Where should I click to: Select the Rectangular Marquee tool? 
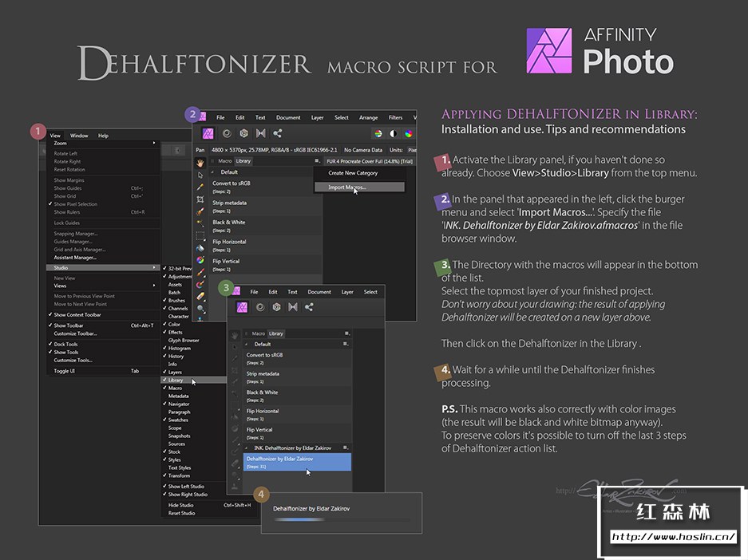200,235
